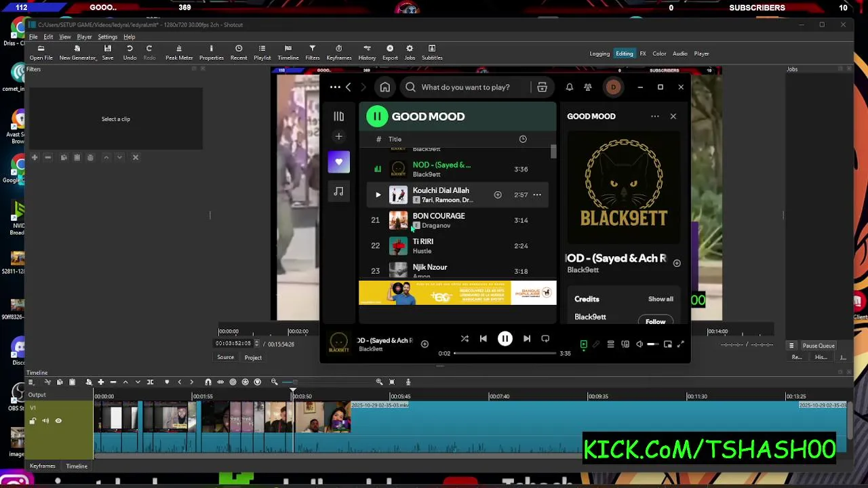The height and width of the screenshot is (488, 868).
Task: Open the Edit menu in Shotcut
Action: pyautogui.click(x=48, y=37)
